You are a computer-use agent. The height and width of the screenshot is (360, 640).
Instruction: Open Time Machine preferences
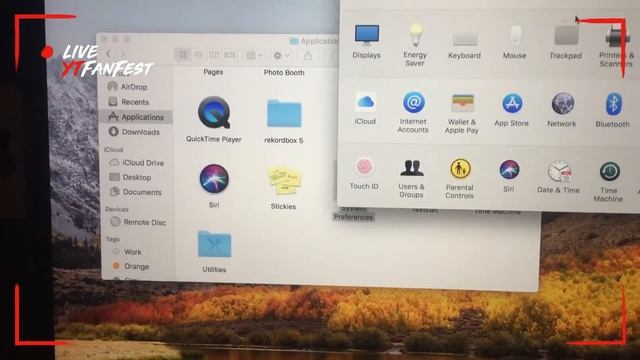608,181
